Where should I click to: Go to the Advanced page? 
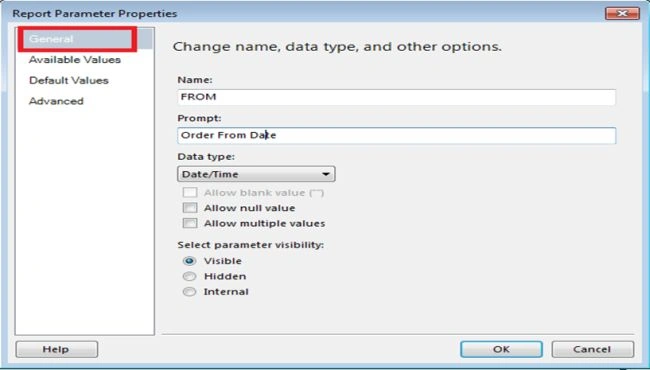pyautogui.click(x=56, y=101)
